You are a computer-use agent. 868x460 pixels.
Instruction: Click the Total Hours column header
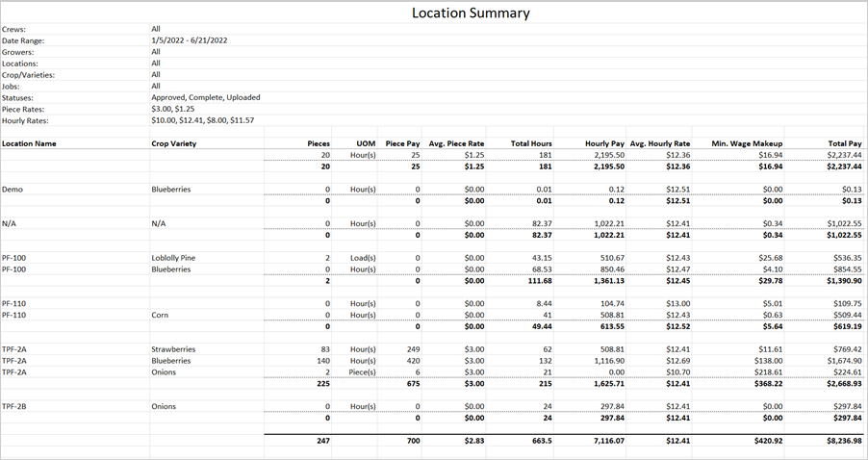click(x=531, y=143)
